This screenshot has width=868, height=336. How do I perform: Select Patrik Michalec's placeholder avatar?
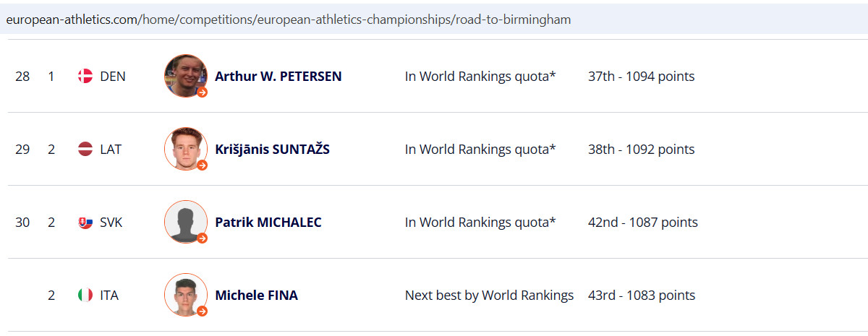click(186, 223)
